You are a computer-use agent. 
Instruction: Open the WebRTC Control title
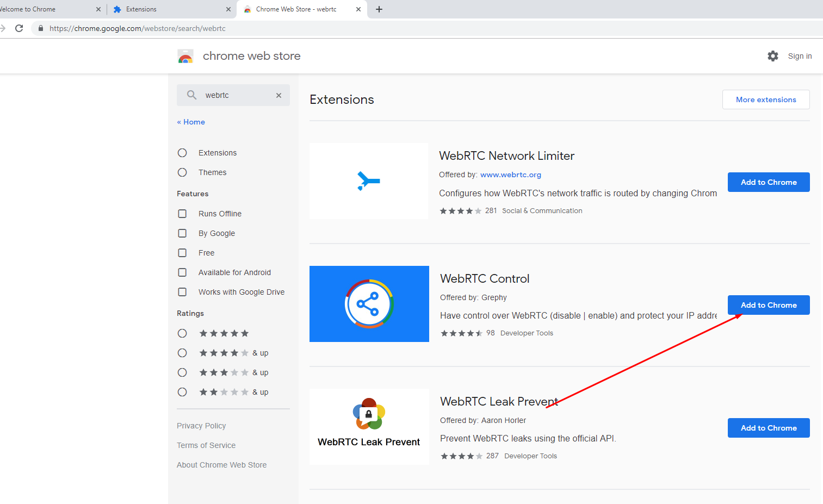pyautogui.click(x=485, y=278)
